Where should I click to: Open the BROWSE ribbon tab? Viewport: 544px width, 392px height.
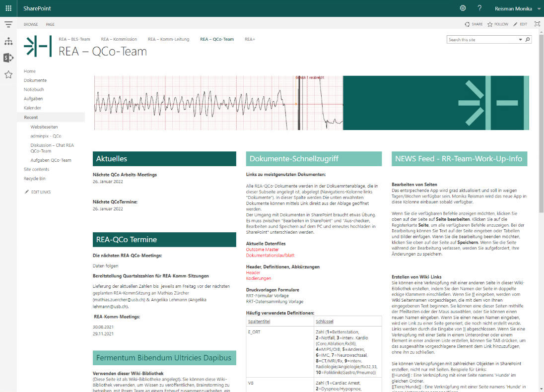[x=31, y=24]
